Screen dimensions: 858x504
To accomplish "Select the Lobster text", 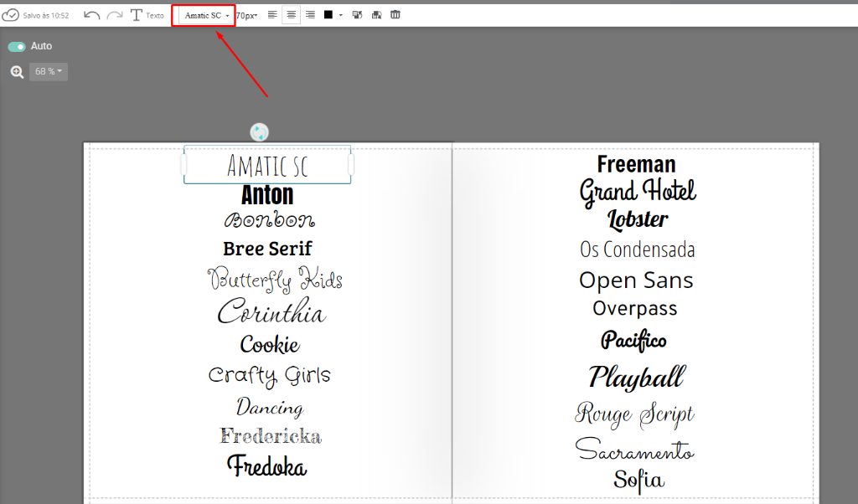I will tap(638, 219).
